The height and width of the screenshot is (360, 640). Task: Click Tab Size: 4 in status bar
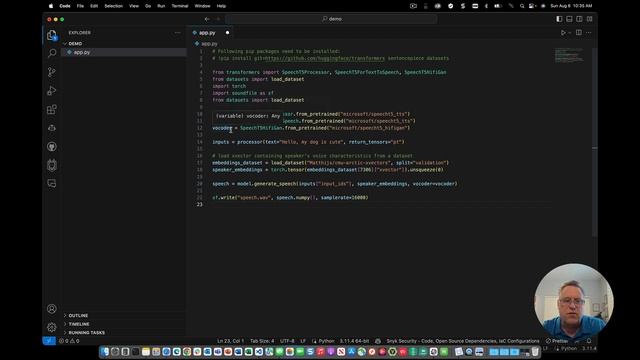tap(262, 341)
